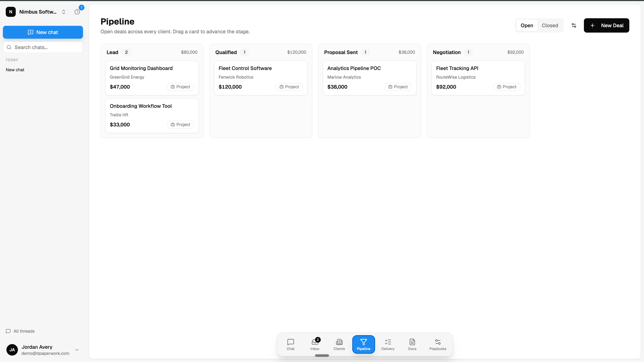The height and width of the screenshot is (362, 644).
Task: Click the Nimbus workspace logo avatar
Action: coord(11,12)
